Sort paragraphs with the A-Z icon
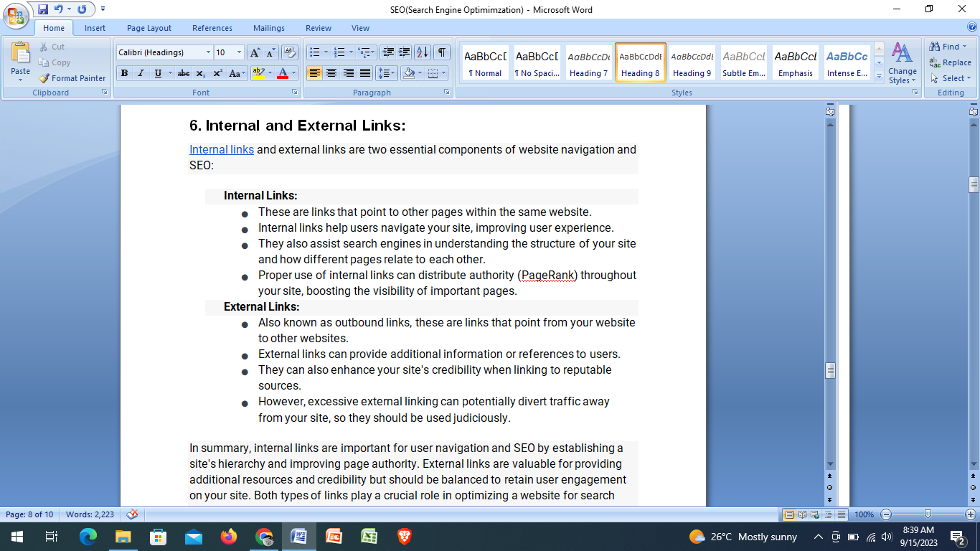This screenshot has height=551, width=980. coord(422,52)
